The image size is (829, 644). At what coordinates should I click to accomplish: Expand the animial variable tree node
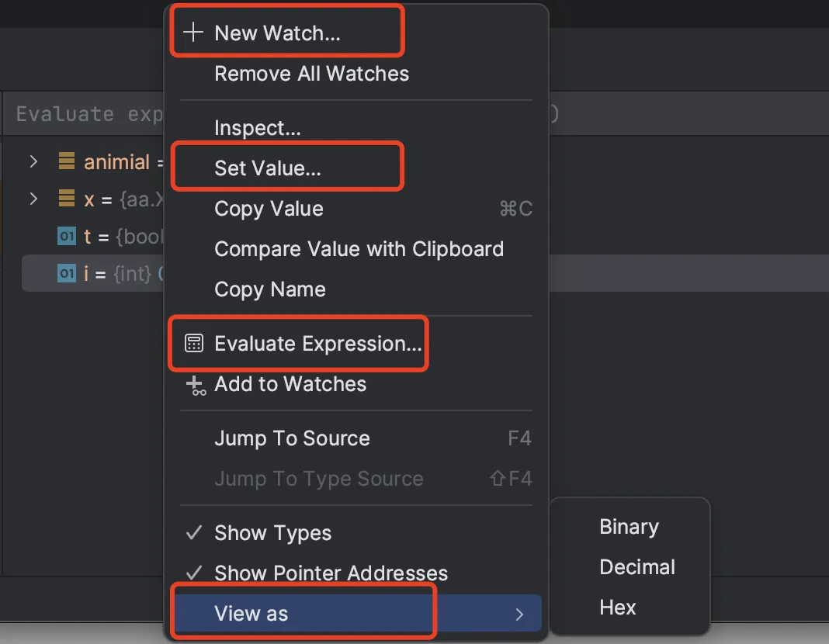[33, 161]
